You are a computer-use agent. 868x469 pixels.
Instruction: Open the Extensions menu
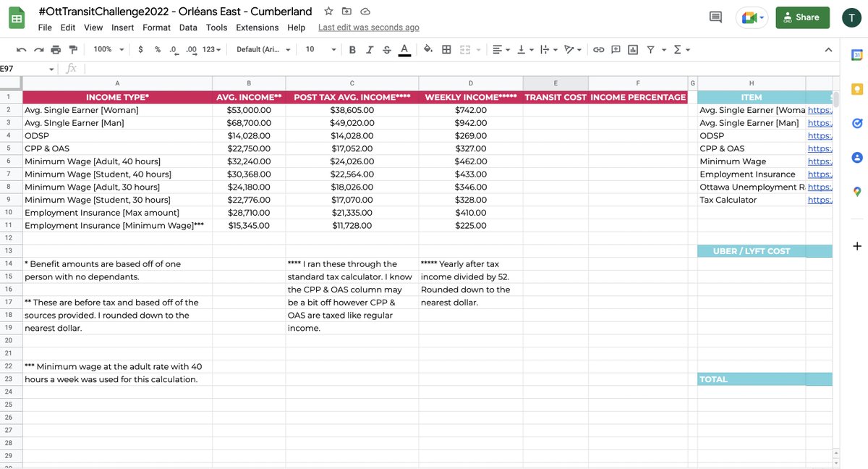point(257,28)
